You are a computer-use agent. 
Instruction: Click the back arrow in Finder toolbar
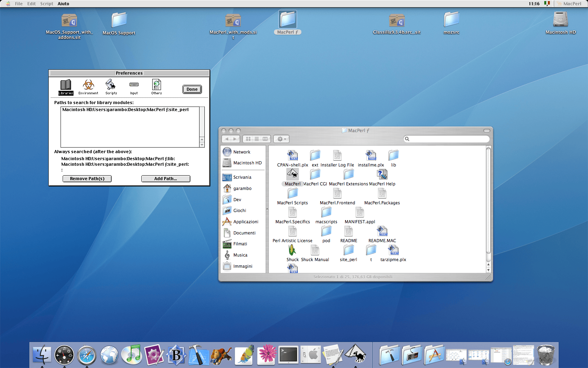tap(226, 139)
